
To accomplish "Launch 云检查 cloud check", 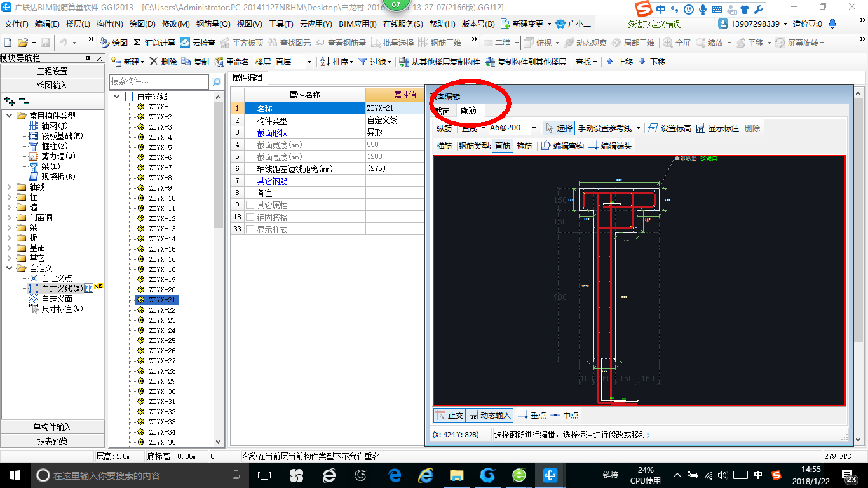I will point(198,43).
